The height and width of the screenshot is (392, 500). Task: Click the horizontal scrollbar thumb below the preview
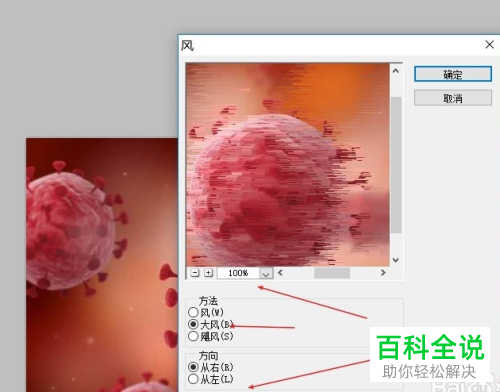pos(332,273)
